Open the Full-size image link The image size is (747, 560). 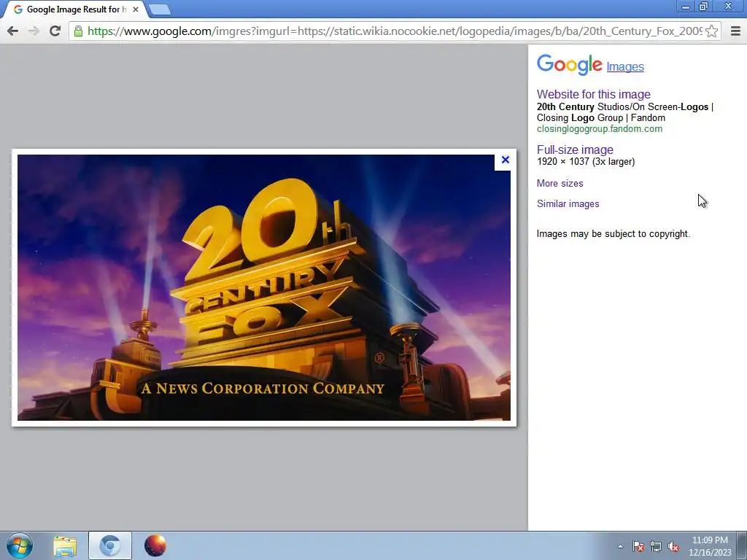point(575,149)
